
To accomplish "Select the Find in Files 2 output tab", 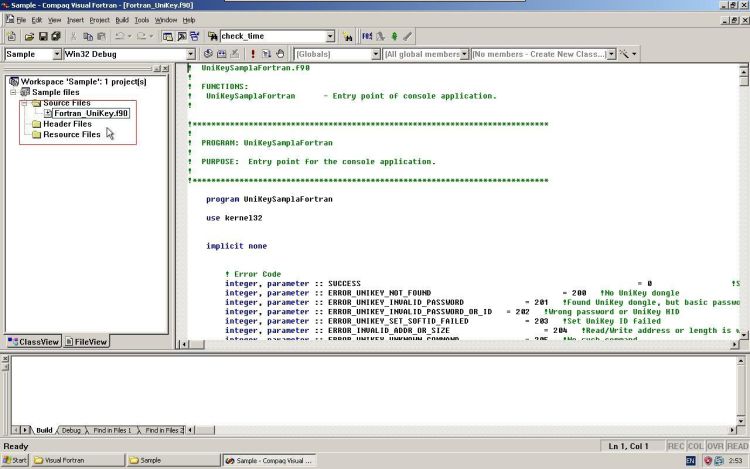I will pos(164,430).
